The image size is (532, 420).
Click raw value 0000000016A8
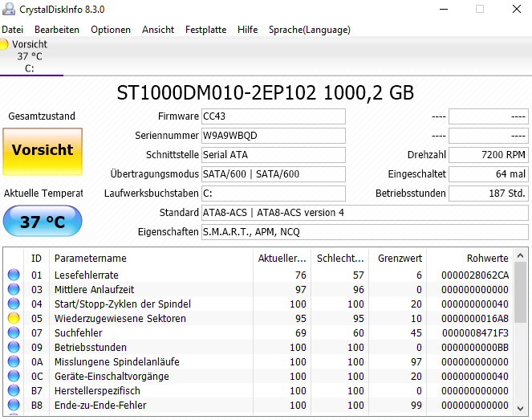(x=475, y=319)
